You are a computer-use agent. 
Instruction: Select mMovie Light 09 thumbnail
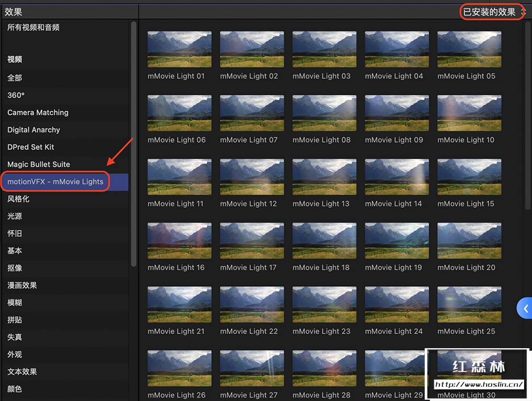397,113
